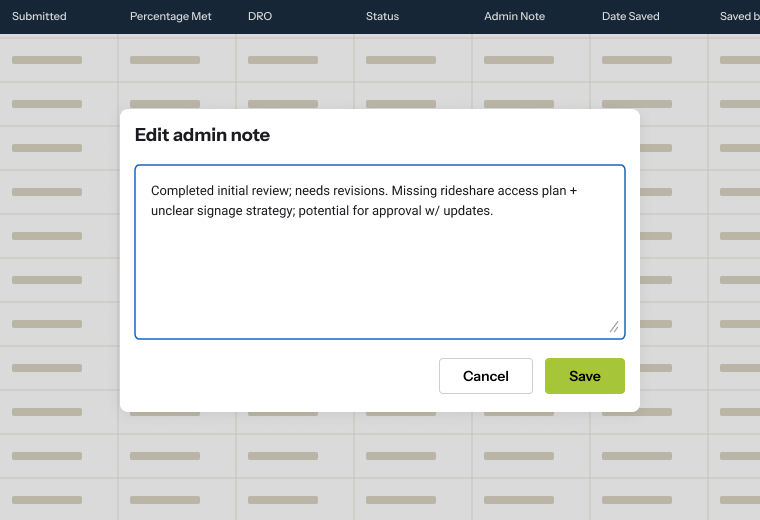
Task: Click the Save button
Action: [585, 376]
